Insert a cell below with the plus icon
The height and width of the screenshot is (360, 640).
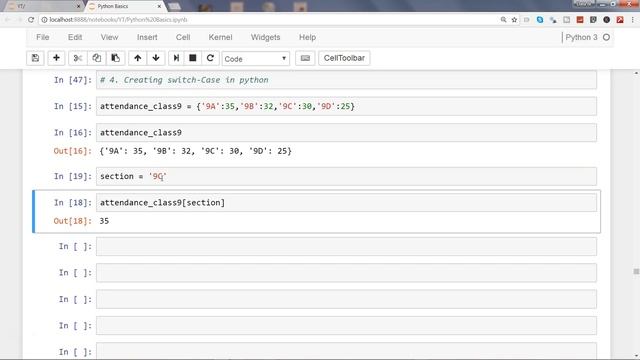tap(56, 58)
